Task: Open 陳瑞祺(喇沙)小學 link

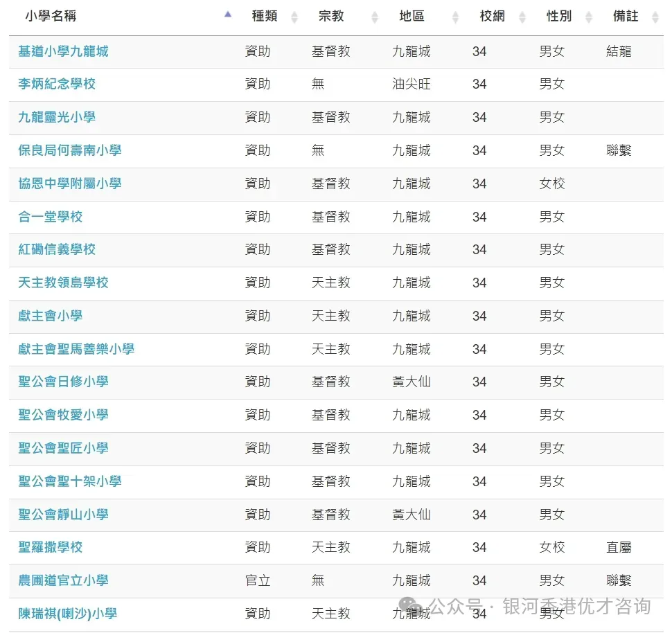Action: pos(67,614)
